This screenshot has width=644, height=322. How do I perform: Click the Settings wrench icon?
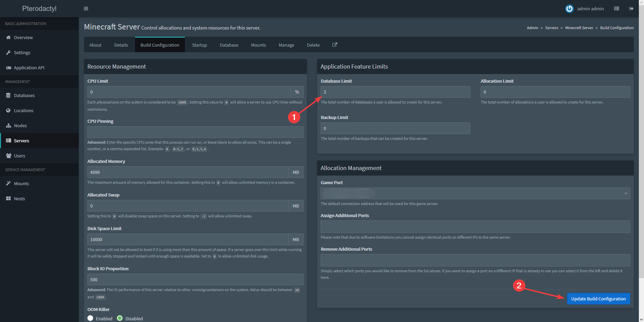9,52
